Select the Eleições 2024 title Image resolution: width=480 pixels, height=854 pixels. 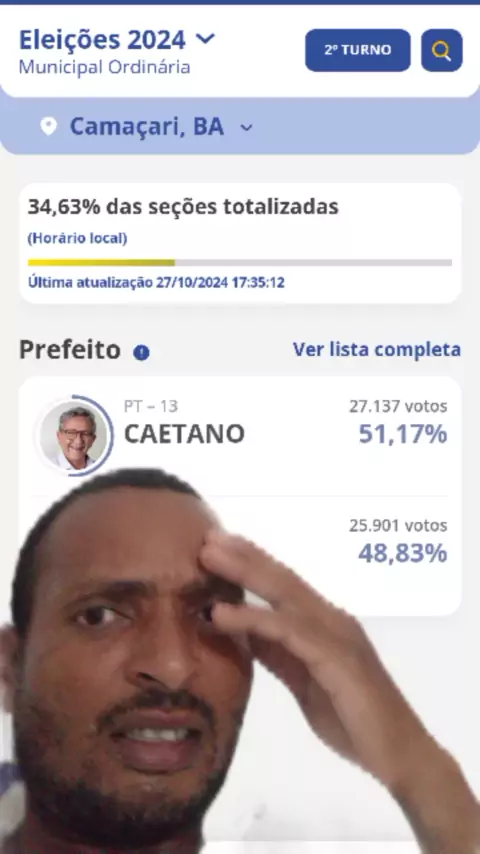click(x=102, y=40)
